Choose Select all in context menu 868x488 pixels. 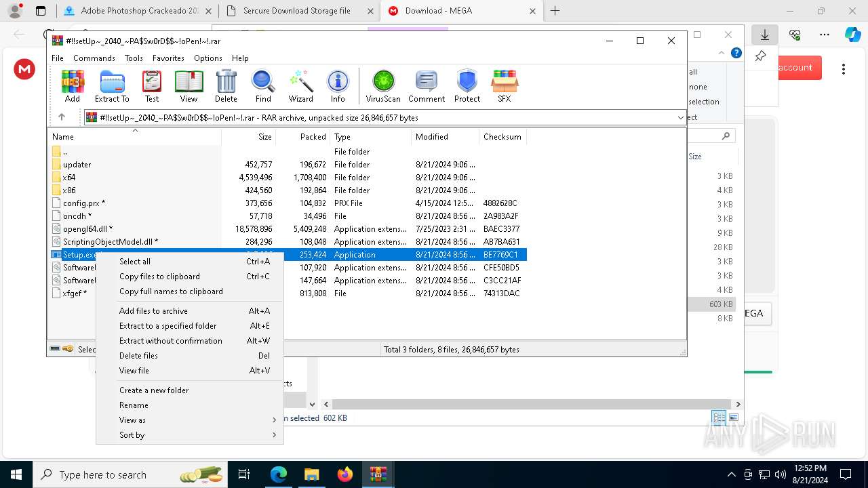point(190,262)
